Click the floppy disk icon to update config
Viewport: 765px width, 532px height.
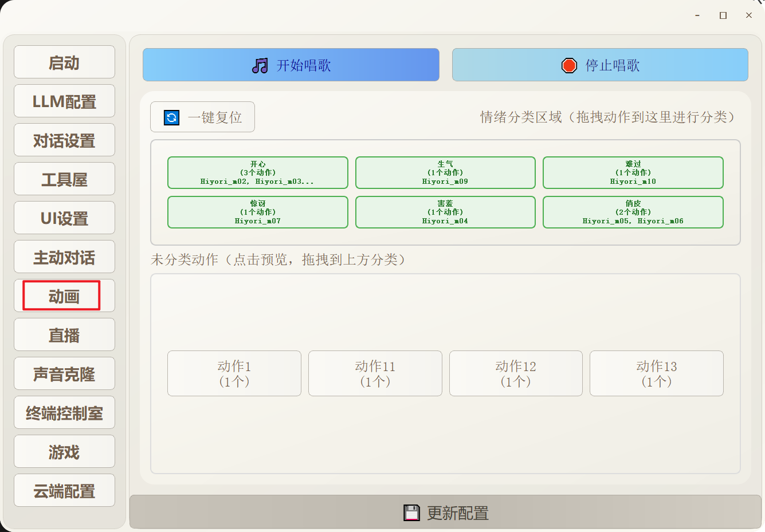click(411, 512)
